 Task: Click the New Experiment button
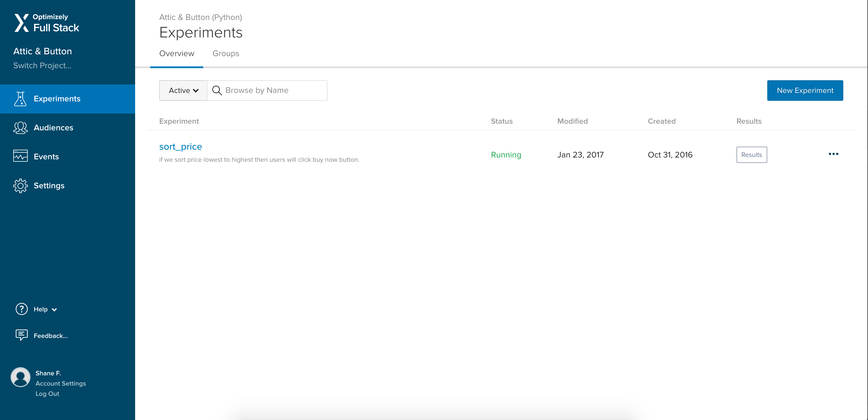[x=805, y=90]
